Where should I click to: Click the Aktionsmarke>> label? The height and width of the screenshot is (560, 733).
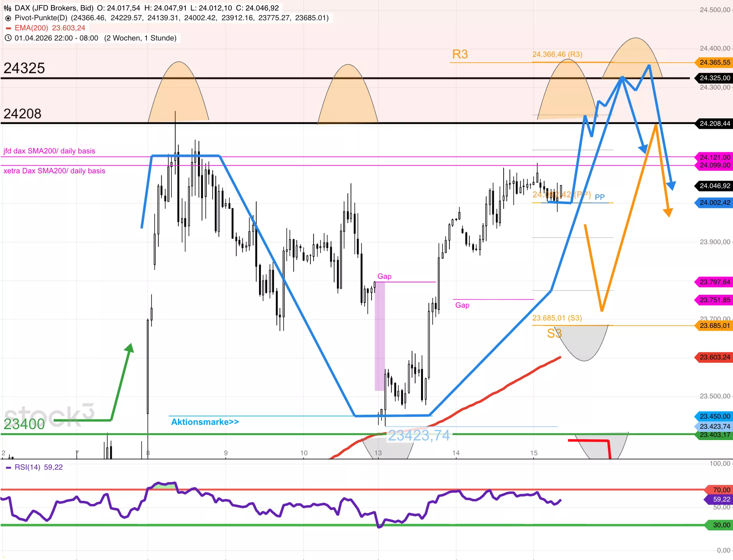click(205, 422)
